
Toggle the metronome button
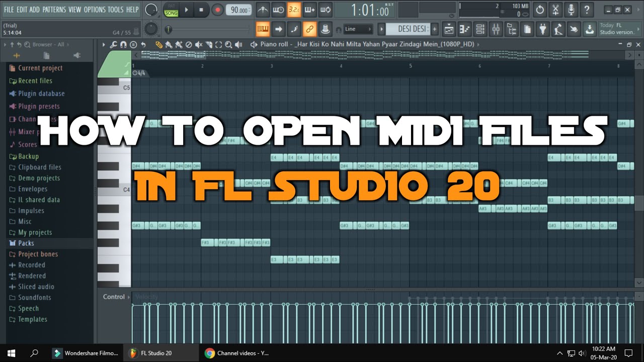(263, 10)
